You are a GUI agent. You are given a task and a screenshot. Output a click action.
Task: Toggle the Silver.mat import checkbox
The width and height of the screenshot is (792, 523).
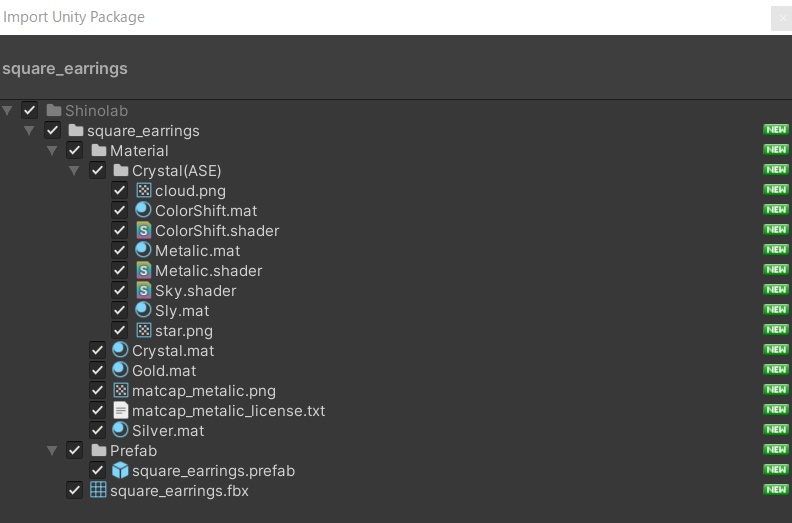click(97, 430)
